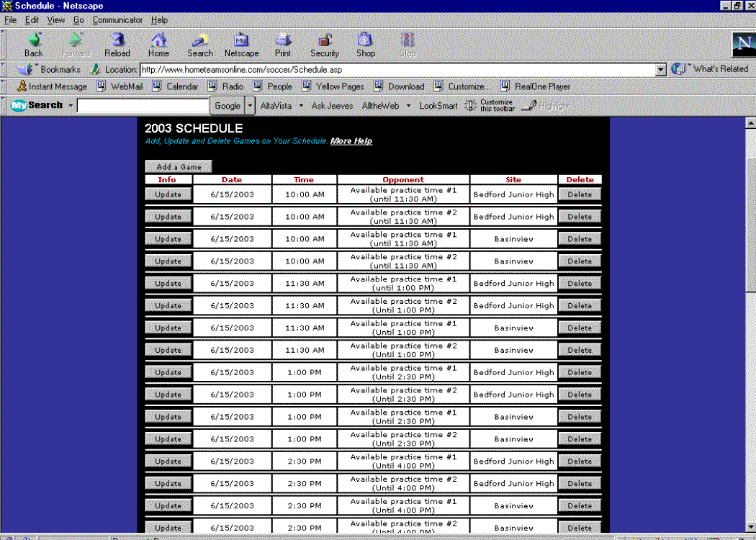Click the Print toolbar icon
This screenshot has width=756, height=540.
click(283, 45)
